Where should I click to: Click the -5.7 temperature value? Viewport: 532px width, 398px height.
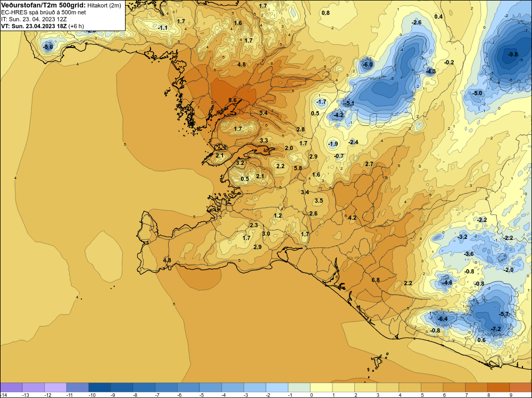[504, 314]
